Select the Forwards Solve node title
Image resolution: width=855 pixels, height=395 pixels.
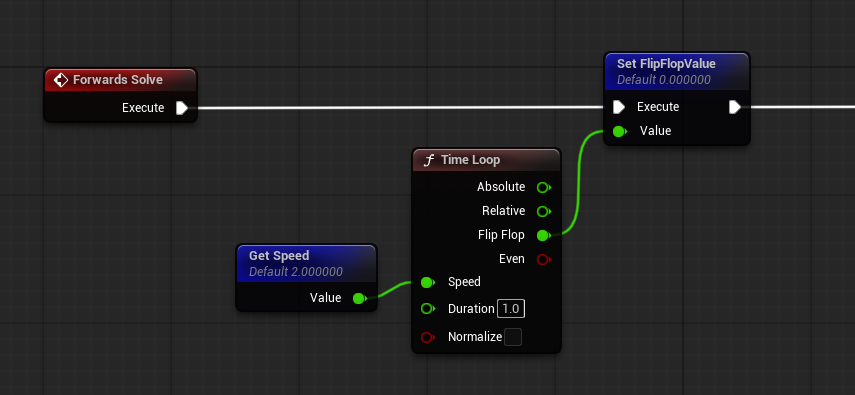[118, 80]
